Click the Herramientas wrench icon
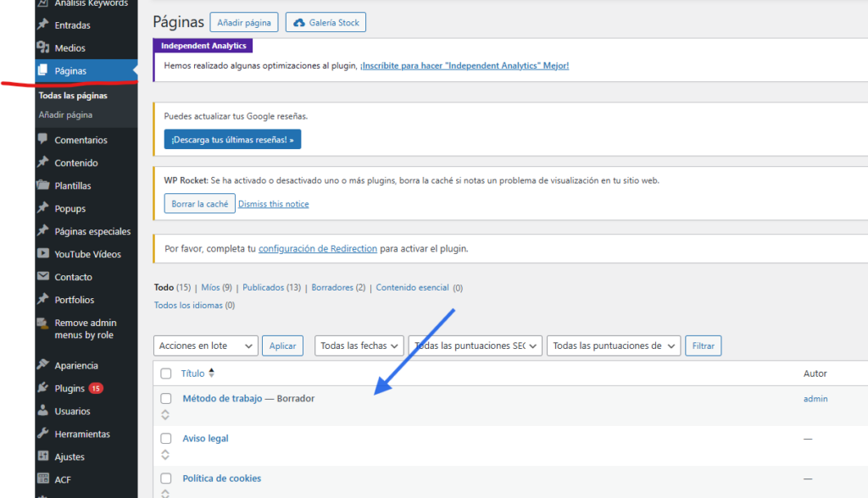 click(43, 434)
